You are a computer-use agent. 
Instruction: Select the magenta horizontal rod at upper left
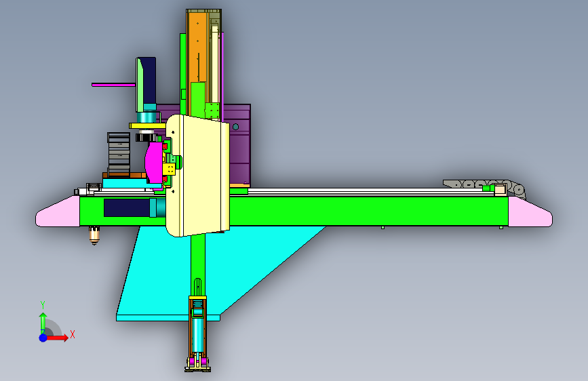tap(114, 85)
